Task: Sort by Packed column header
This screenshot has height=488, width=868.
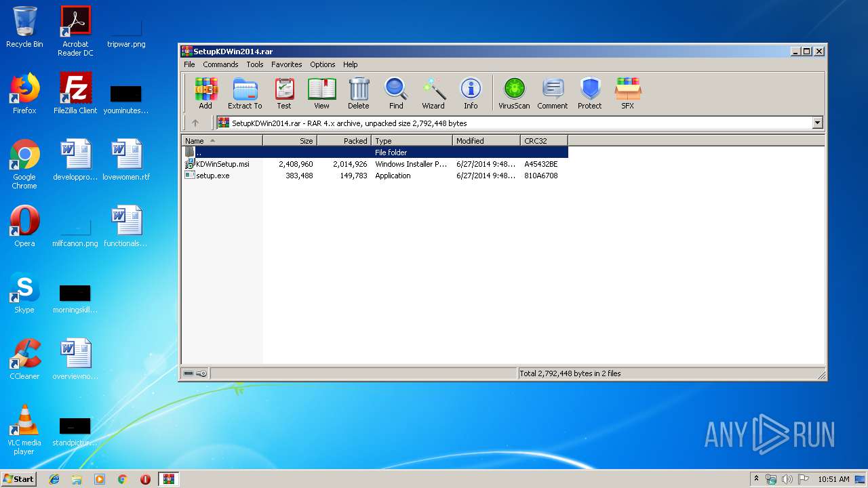Action: pyautogui.click(x=344, y=141)
